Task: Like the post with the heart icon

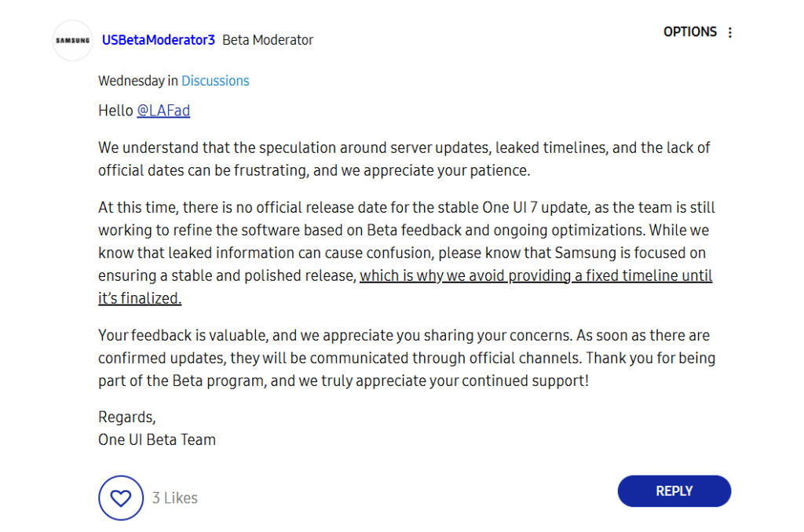Action: [x=120, y=498]
